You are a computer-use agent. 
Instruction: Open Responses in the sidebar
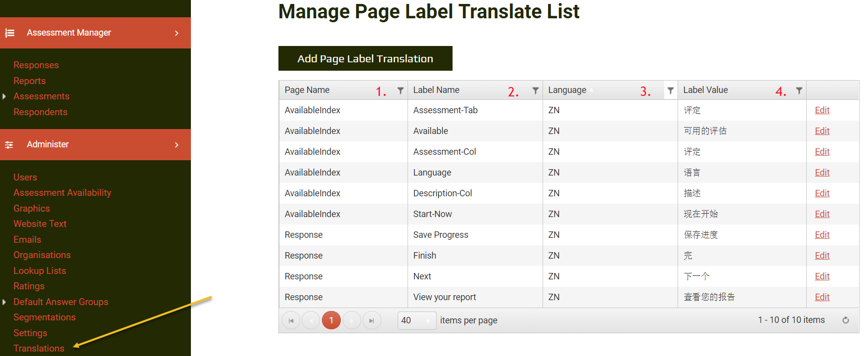tap(36, 65)
